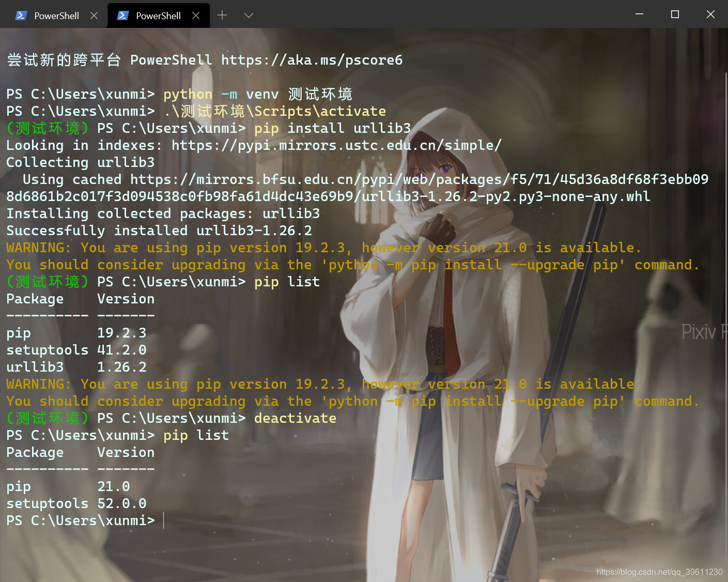The width and height of the screenshot is (728, 582).
Task: Click the pip 19.2.3 version row
Action: click(x=76, y=333)
